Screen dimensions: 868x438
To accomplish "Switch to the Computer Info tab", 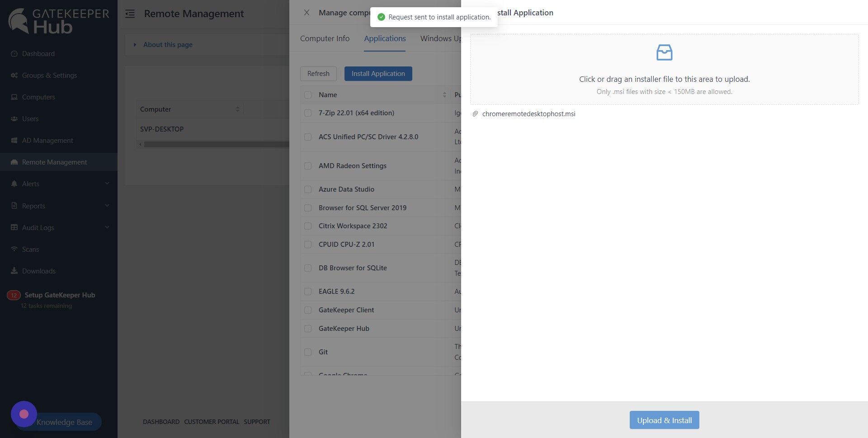I will (325, 38).
